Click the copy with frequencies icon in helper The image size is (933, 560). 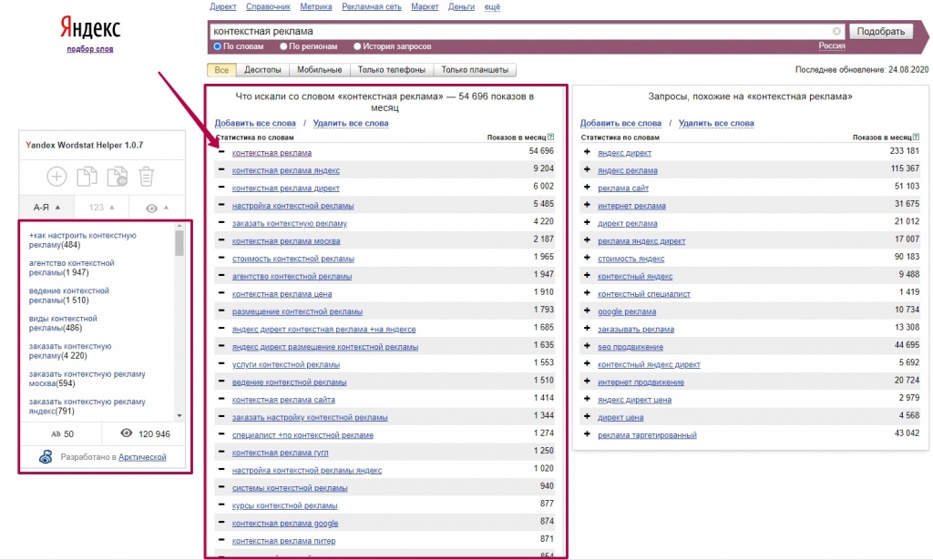point(117,177)
